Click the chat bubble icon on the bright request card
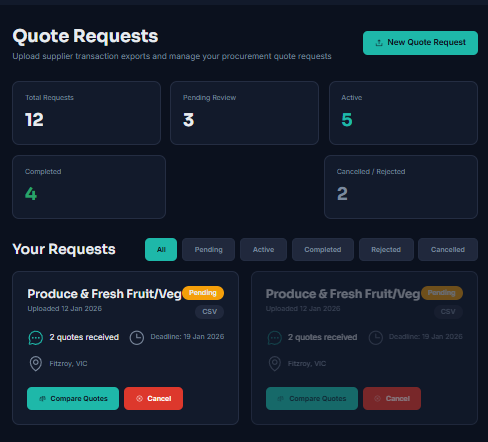This screenshot has height=442, width=488. (x=36, y=338)
